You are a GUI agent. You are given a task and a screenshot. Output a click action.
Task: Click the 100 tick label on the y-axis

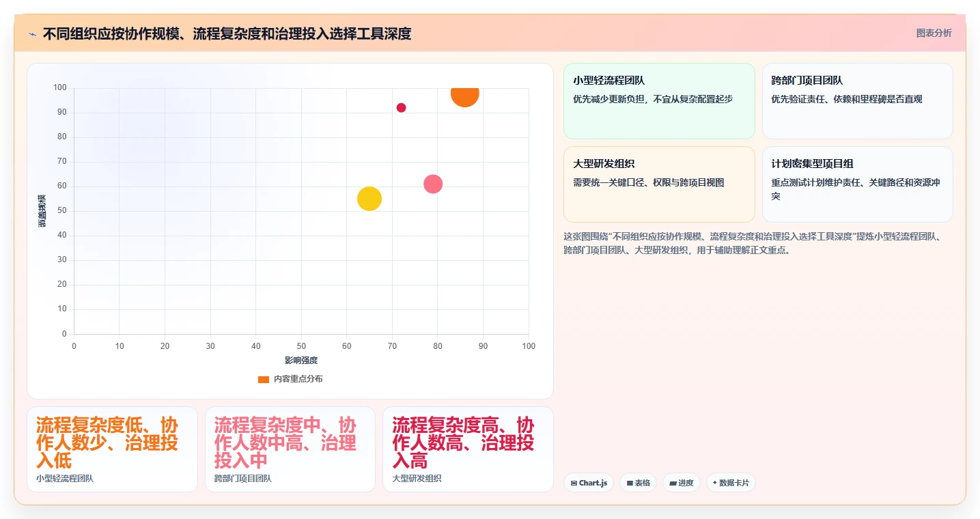point(59,87)
